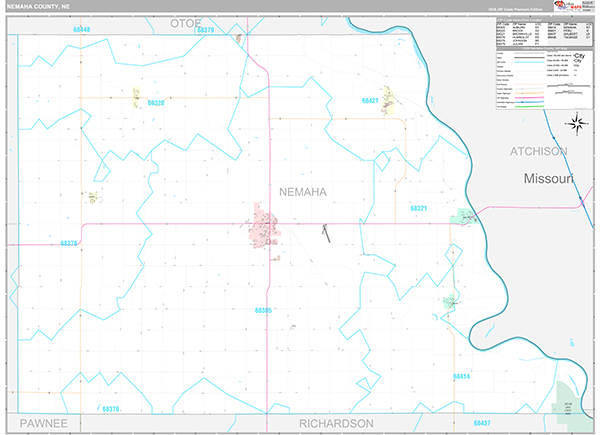Viewport: 600px width, 435px height.
Task: Click the Auburn city area marker
Action: (265, 225)
